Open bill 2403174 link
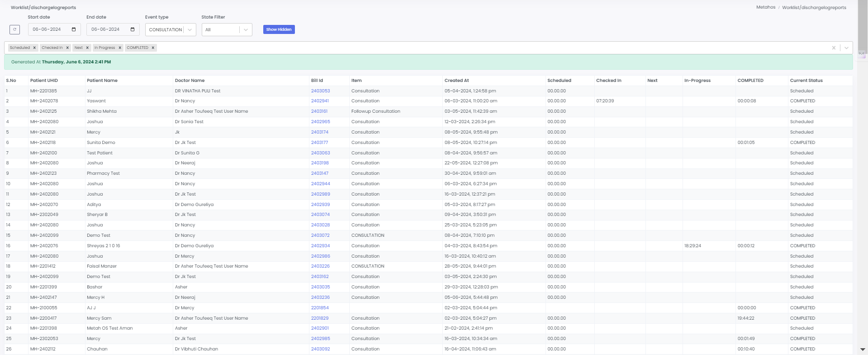The width and height of the screenshot is (868, 355). (319, 132)
